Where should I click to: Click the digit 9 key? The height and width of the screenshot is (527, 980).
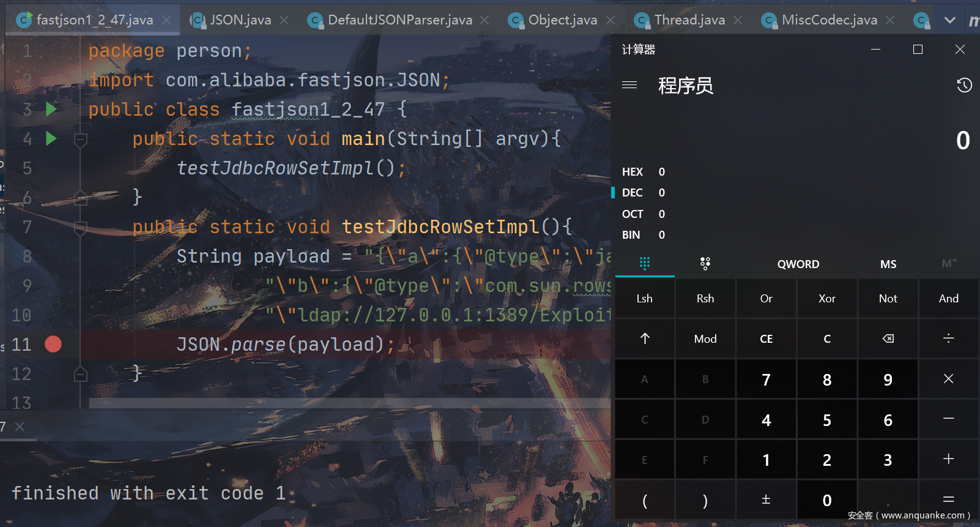888,379
